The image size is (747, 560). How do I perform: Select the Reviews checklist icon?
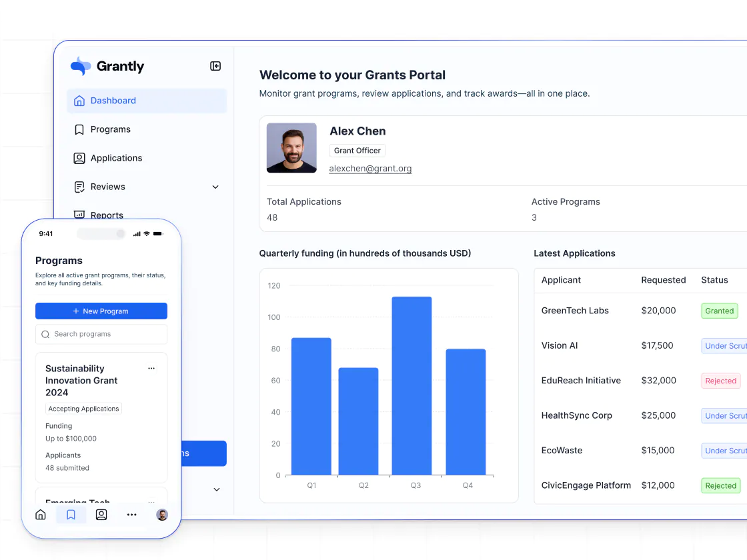(79, 187)
